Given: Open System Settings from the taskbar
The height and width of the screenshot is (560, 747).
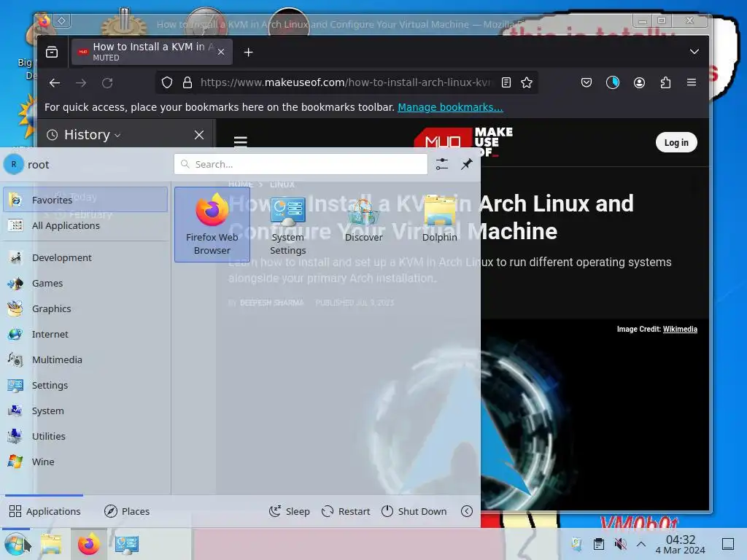Looking at the screenshot, I should coord(127,544).
